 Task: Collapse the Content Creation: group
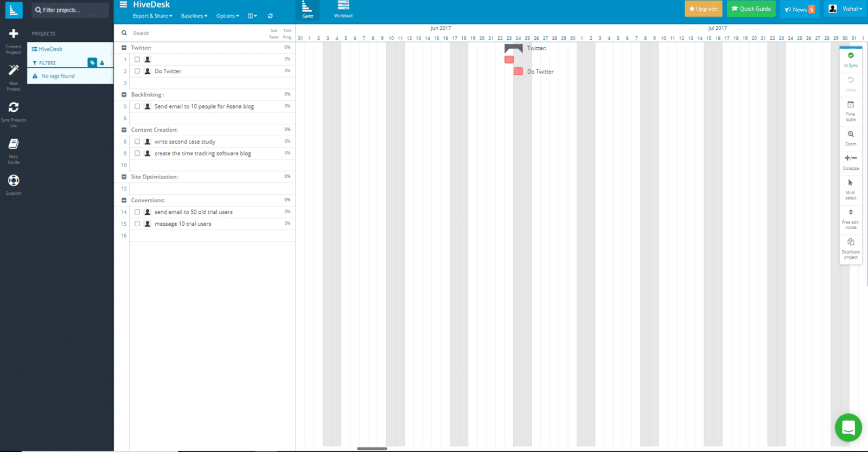coord(124,130)
